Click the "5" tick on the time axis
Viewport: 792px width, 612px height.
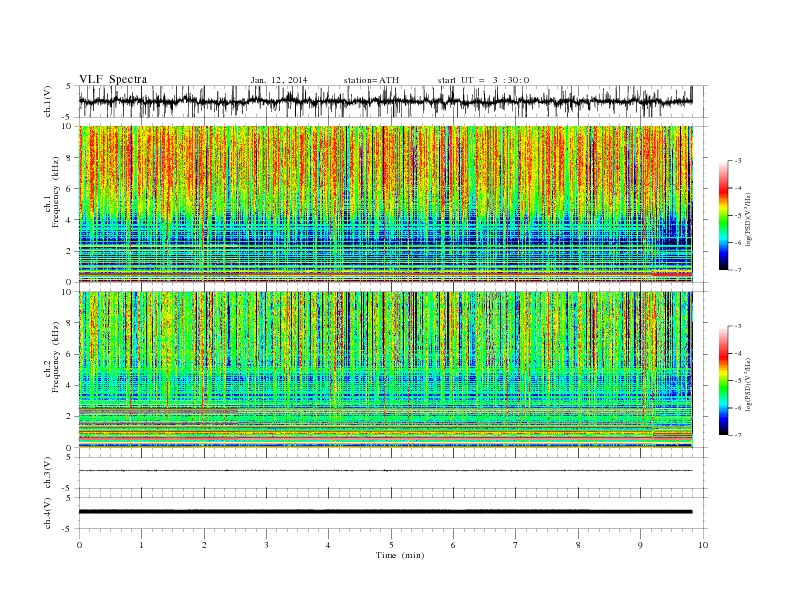391,545
